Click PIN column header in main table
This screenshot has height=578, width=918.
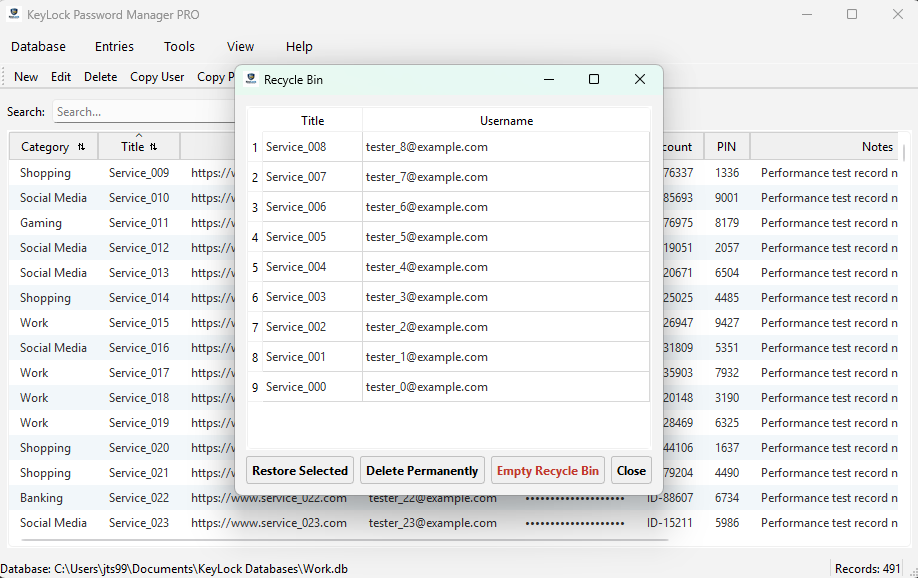[x=727, y=146]
